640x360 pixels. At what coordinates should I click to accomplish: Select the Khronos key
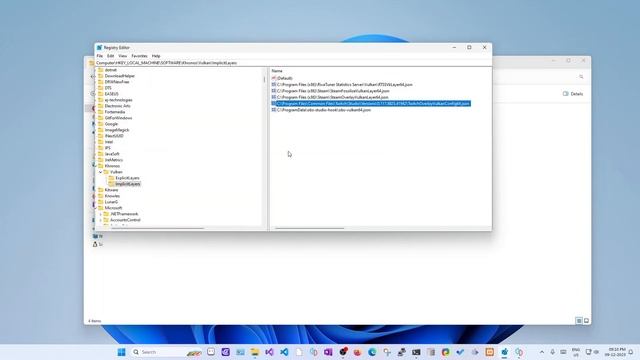pyautogui.click(x=112, y=166)
